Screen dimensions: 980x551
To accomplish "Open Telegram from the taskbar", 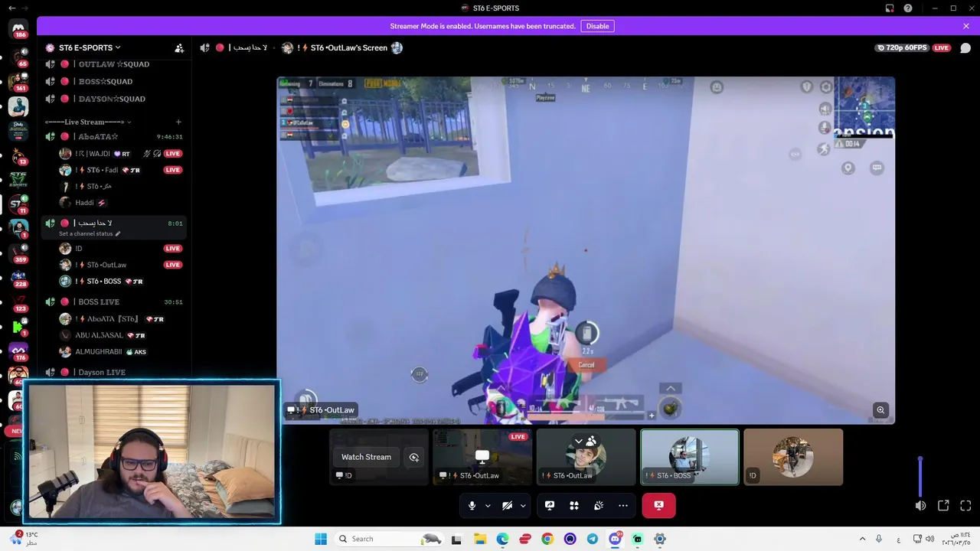I will pos(593,539).
